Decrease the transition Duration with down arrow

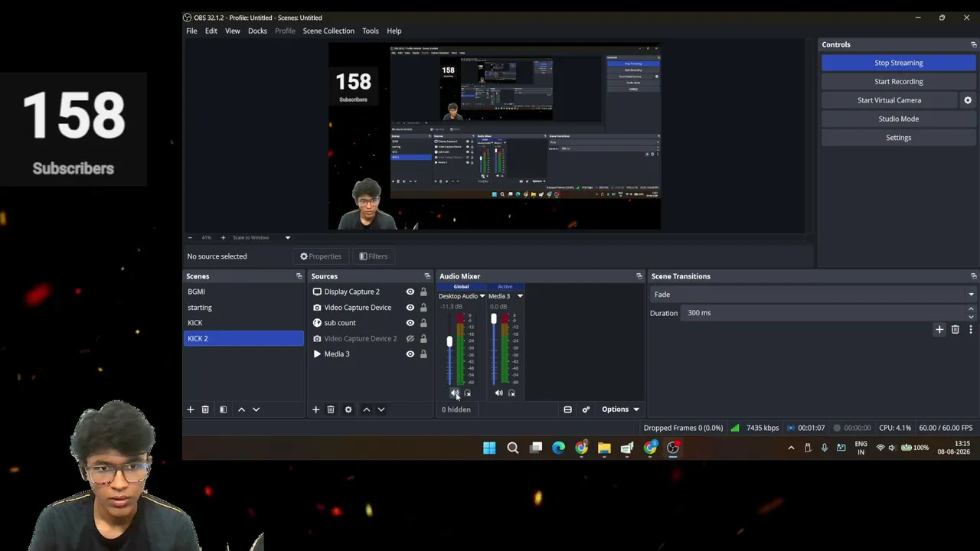972,316
